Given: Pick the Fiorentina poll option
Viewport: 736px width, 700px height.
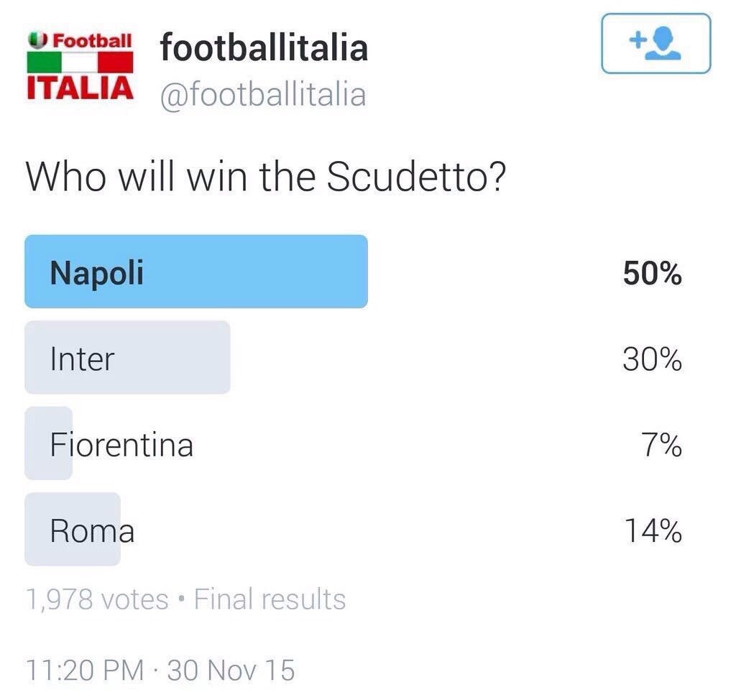Looking at the screenshot, I should pos(121,445).
